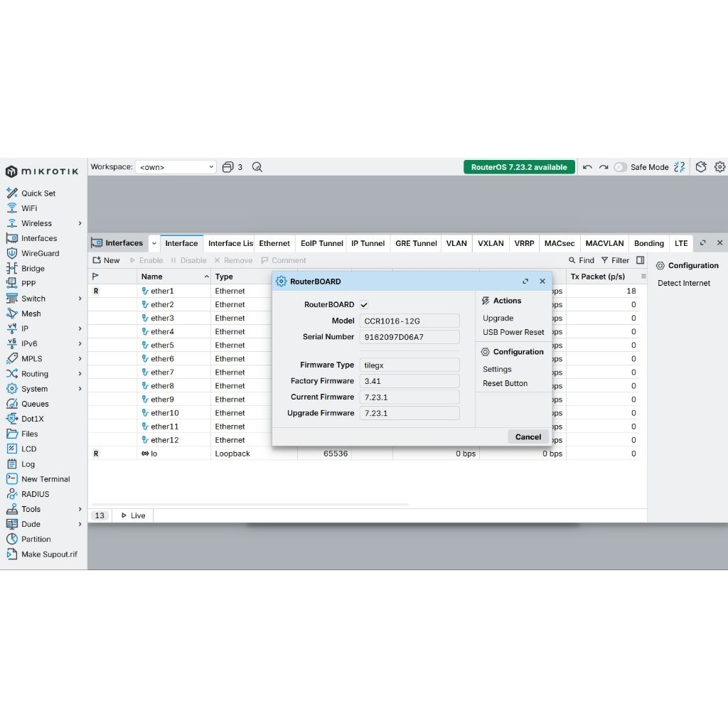This screenshot has height=728, width=728.
Task: Click Upgrade under Actions
Action: (x=498, y=318)
